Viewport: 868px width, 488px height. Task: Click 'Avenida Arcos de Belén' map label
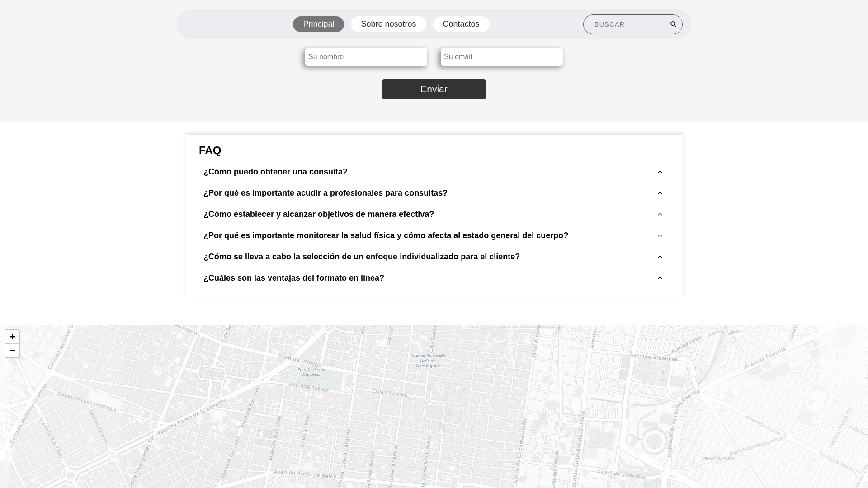[305, 474]
